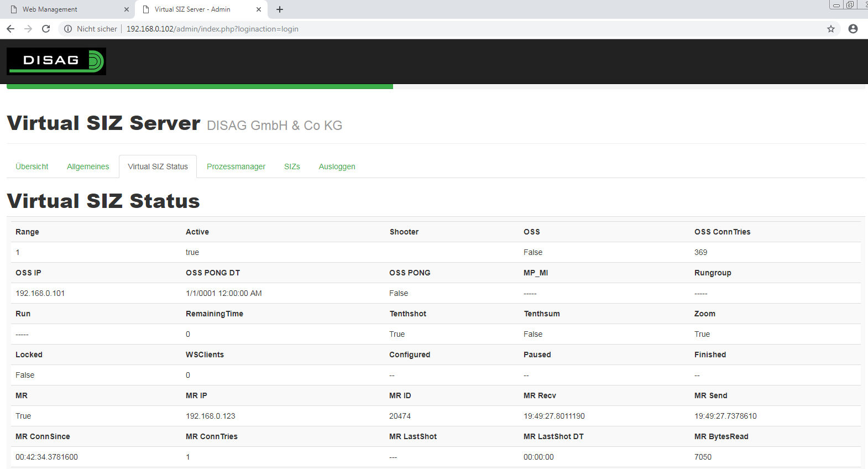Click the DISAG logo

coord(56,61)
